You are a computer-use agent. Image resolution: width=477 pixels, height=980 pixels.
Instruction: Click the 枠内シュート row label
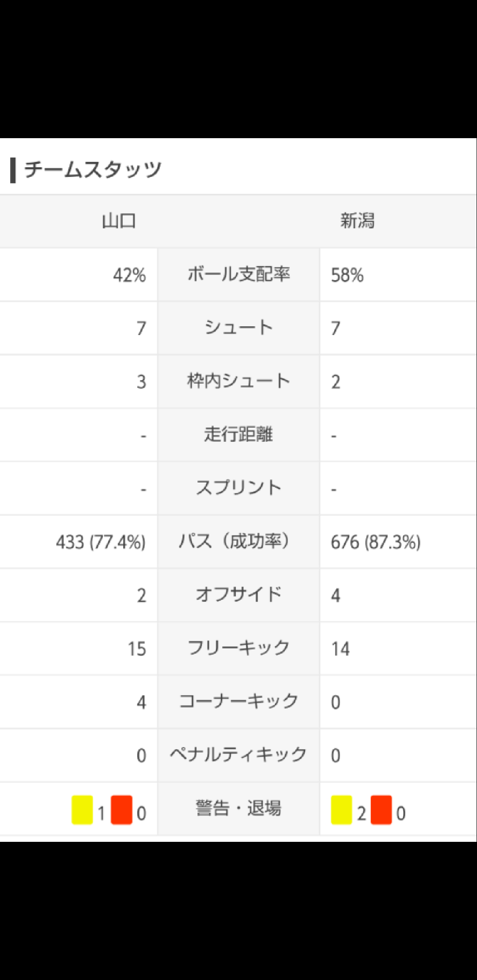point(238,381)
